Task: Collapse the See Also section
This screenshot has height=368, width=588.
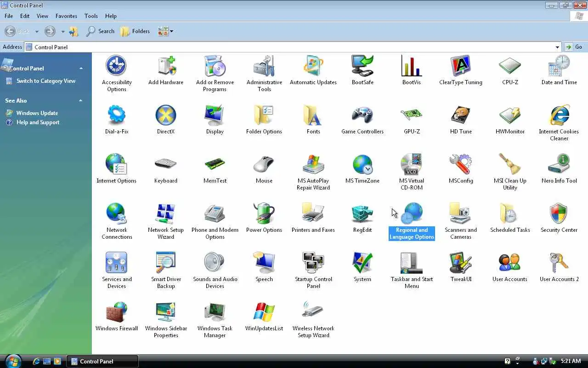Action: pos(81,101)
